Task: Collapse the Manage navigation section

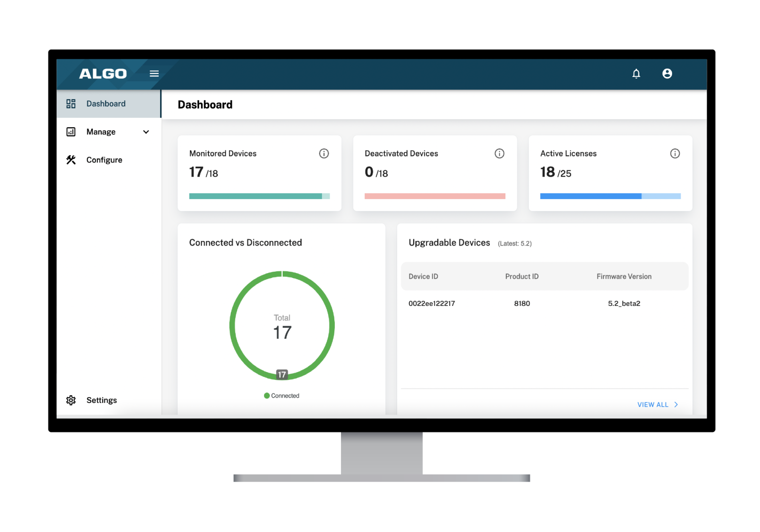Action: (x=146, y=132)
